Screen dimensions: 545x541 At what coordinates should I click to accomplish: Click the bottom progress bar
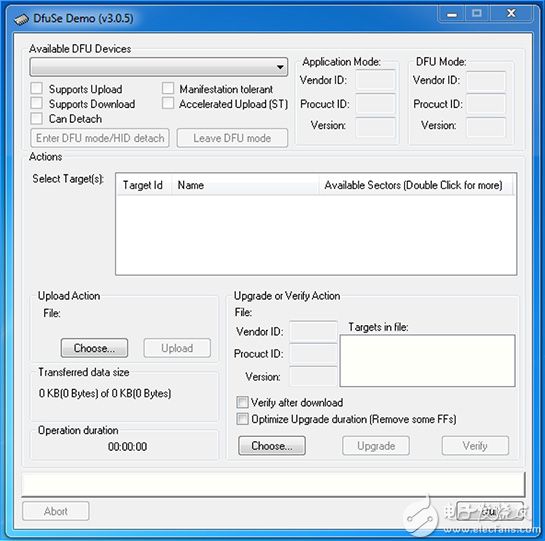273,484
